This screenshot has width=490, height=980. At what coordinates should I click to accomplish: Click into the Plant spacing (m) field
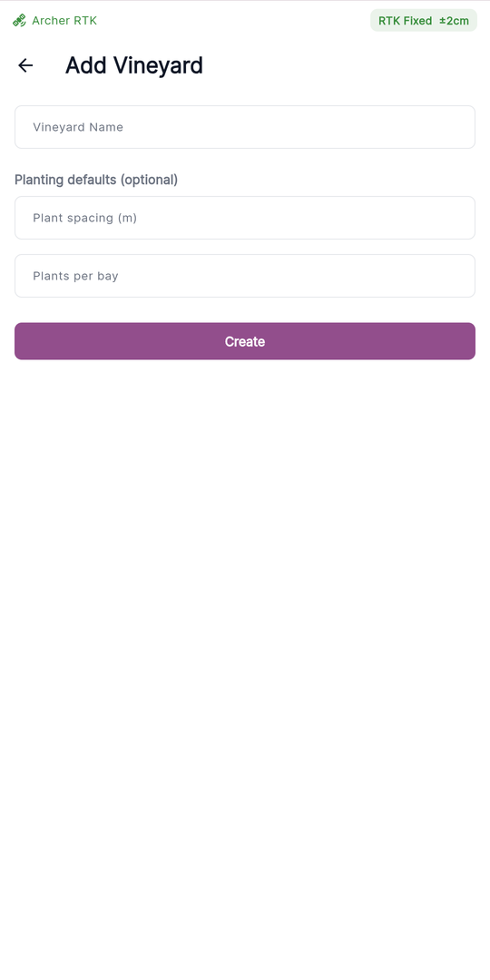click(245, 218)
